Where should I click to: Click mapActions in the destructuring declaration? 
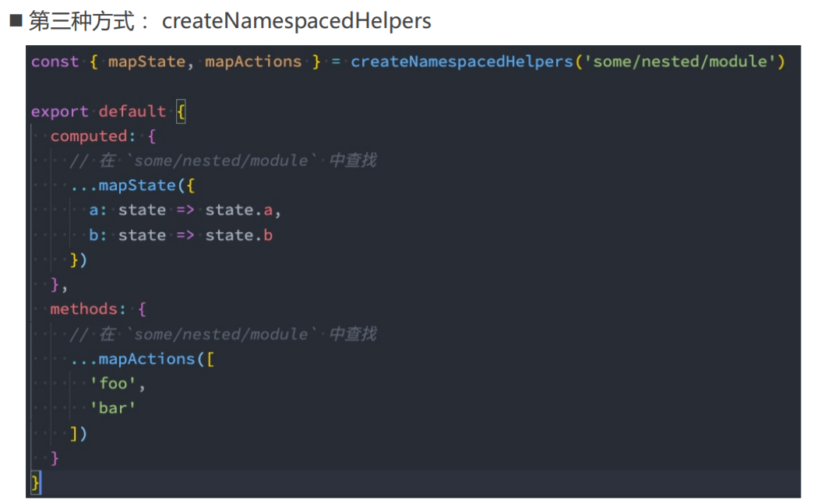(x=253, y=62)
